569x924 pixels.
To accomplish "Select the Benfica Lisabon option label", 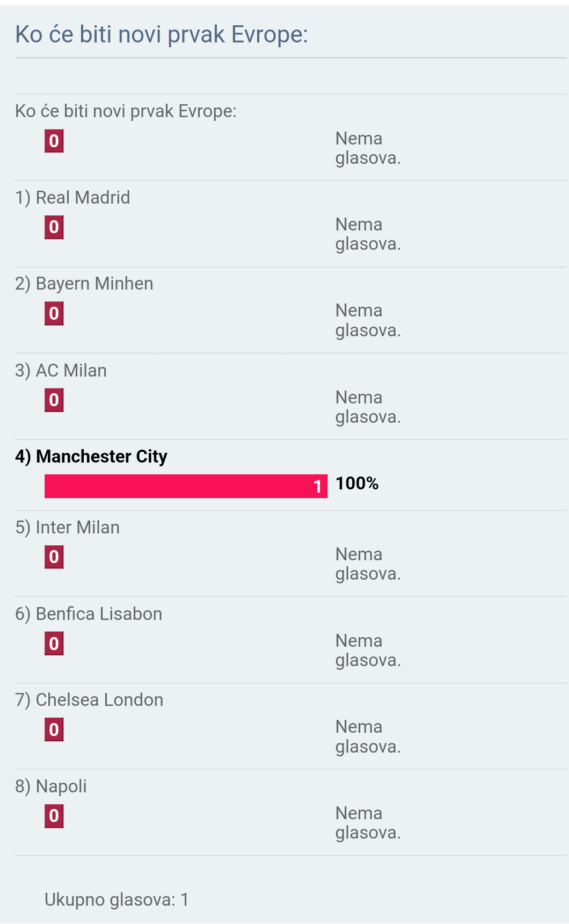I will [x=89, y=614].
